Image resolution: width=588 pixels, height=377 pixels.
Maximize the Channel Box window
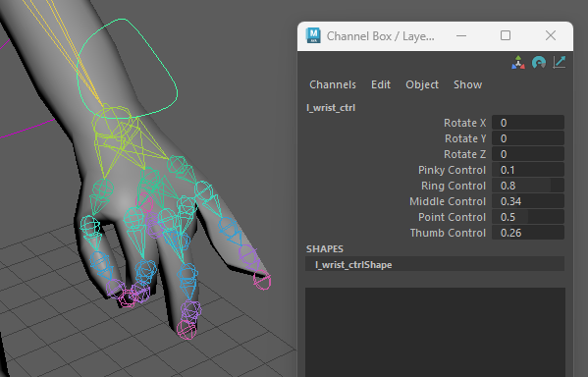(x=506, y=35)
